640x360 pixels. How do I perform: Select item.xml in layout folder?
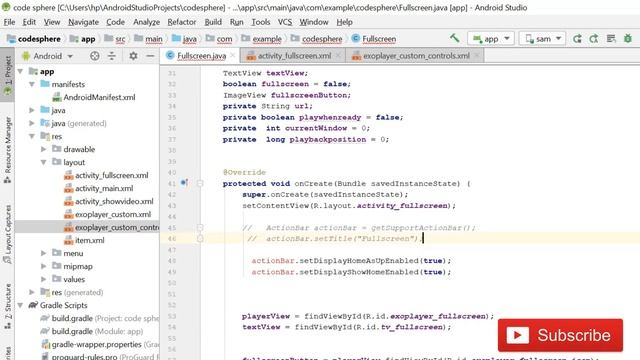[89, 240]
